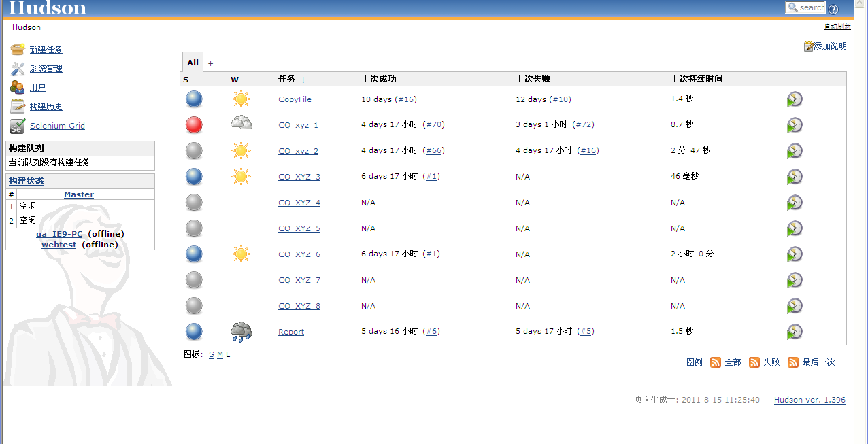Click the Build History notepad icon
Image resolution: width=868 pixels, height=444 pixels.
tap(18, 107)
